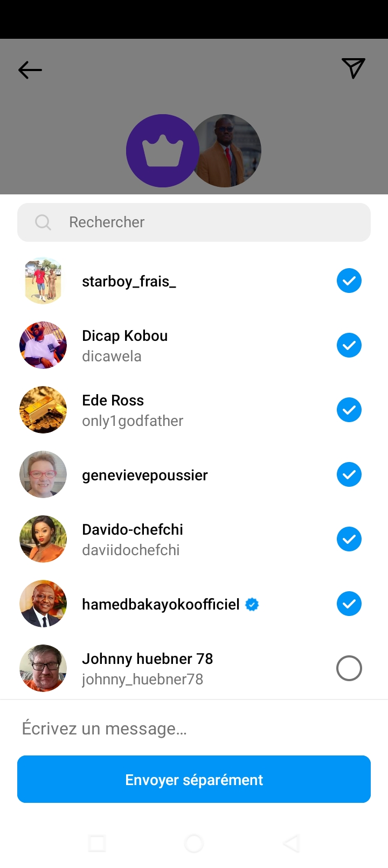Viewport: 388px width, 868px height.
Task: Uncheck Ede Ross recipient checkmark
Action: (349, 410)
